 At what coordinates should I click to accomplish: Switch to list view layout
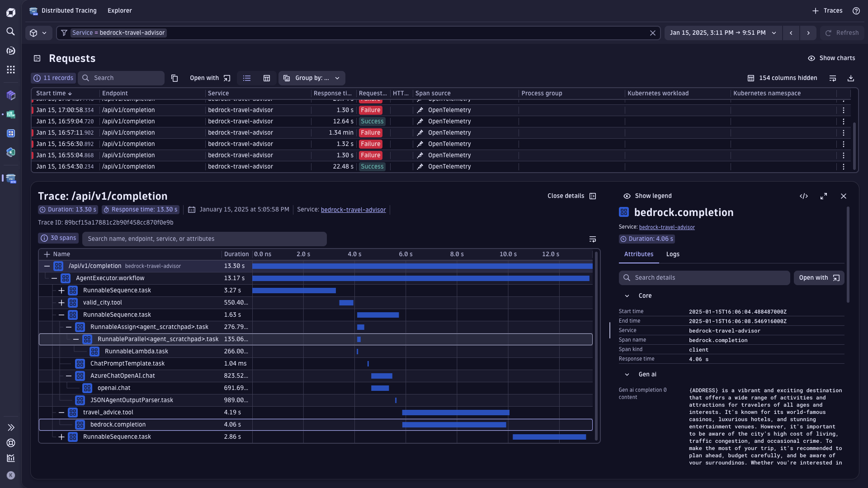tap(246, 78)
